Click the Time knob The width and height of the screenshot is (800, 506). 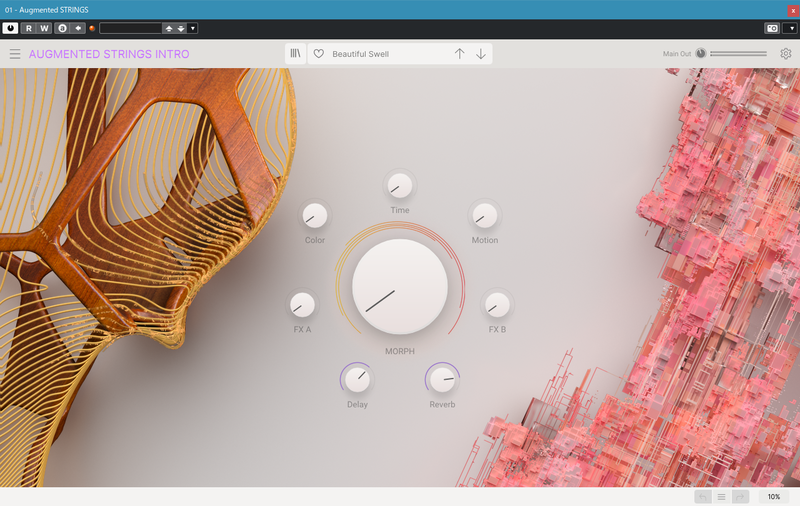[x=399, y=186]
